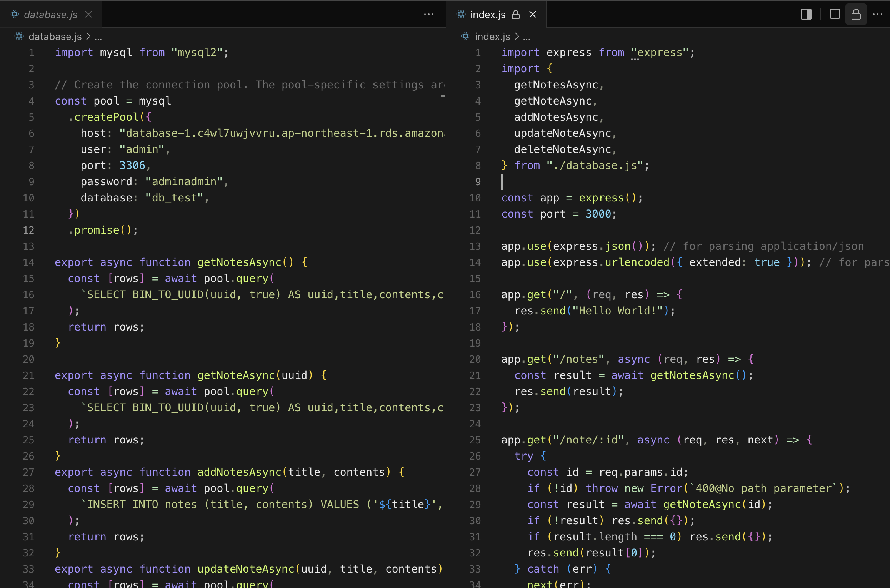
Task: Expand the index.js breadcrumb ellipsis
Action: (527, 37)
